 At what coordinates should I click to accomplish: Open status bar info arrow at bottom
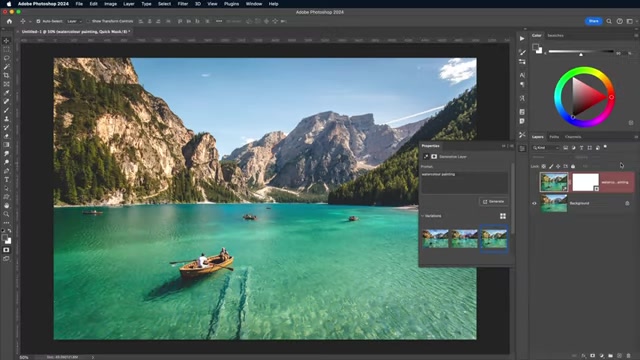pos(93,357)
